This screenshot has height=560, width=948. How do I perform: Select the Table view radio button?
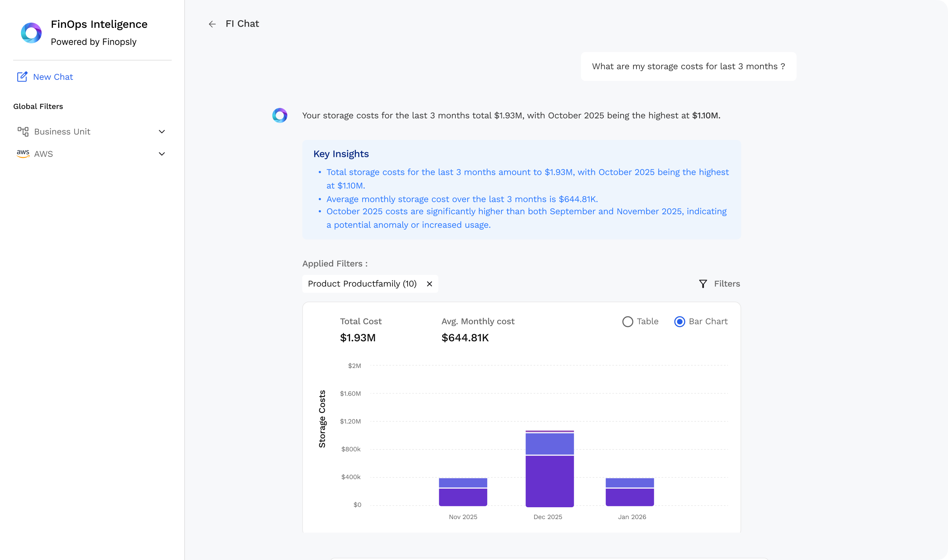point(628,322)
